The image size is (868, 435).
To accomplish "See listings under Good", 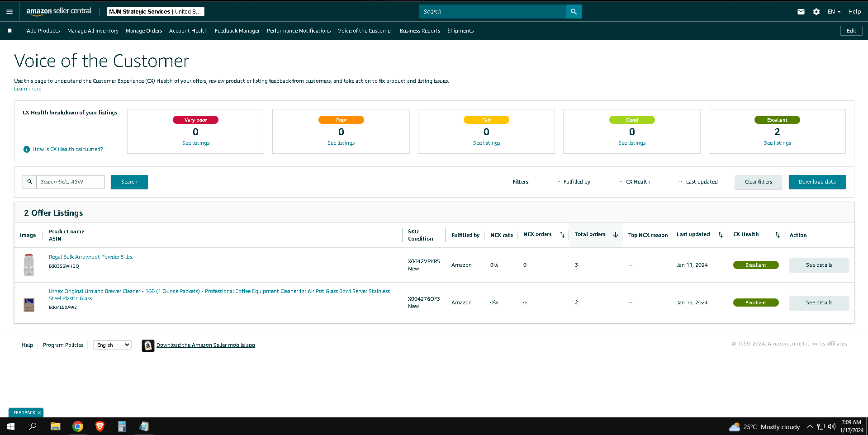I will point(632,143).
